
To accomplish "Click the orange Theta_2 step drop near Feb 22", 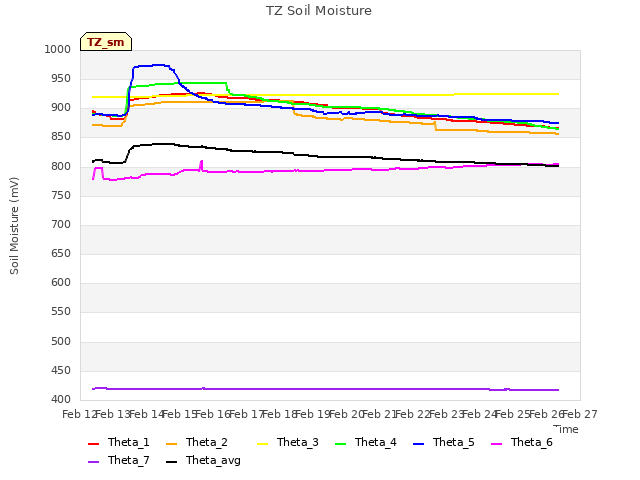I will pos(435,126).
